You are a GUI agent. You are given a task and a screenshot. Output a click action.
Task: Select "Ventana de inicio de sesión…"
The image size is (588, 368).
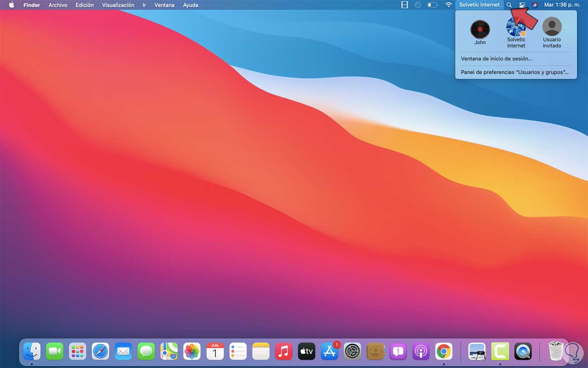click(496, 59)
